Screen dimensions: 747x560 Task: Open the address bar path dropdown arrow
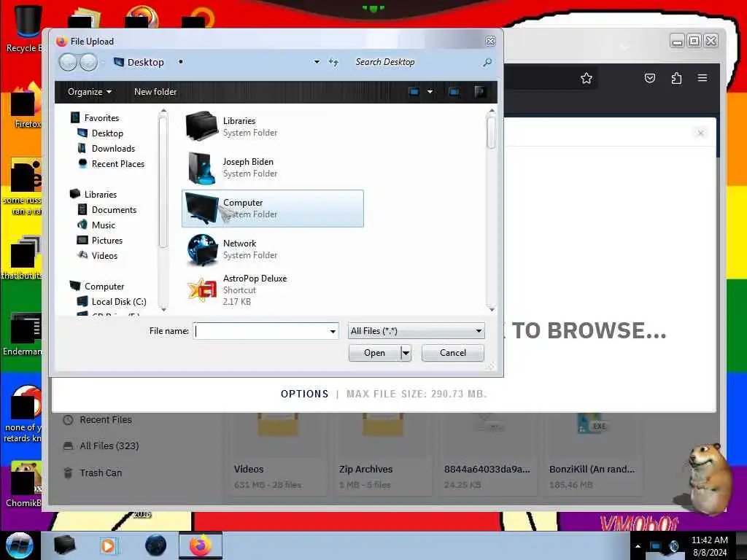317,62
